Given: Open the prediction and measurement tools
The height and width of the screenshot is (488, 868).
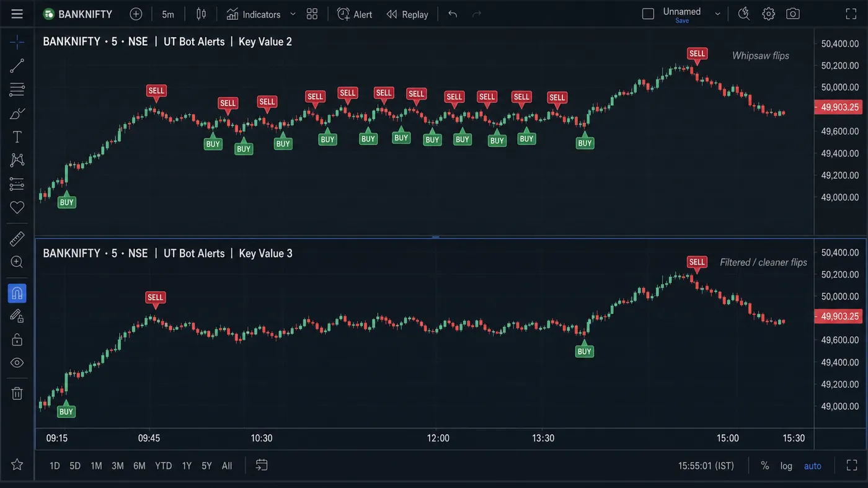Looking at the screenshot, I should pos(17,184).
